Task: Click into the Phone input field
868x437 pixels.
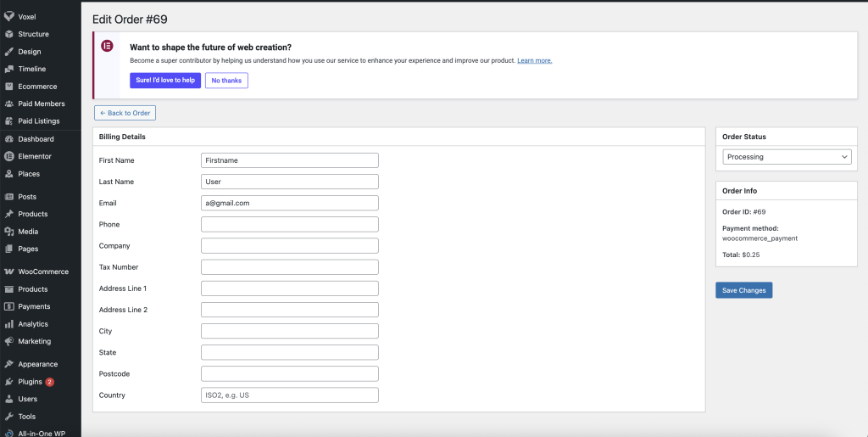Action: 289,225
